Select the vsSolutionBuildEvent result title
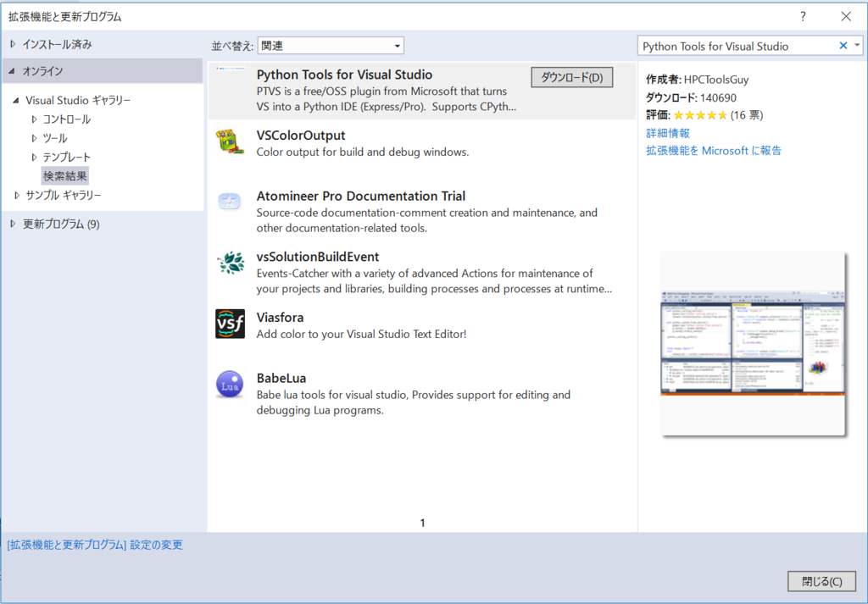The width and height of the screenshot is (868, 604). (x=318, y=257)
